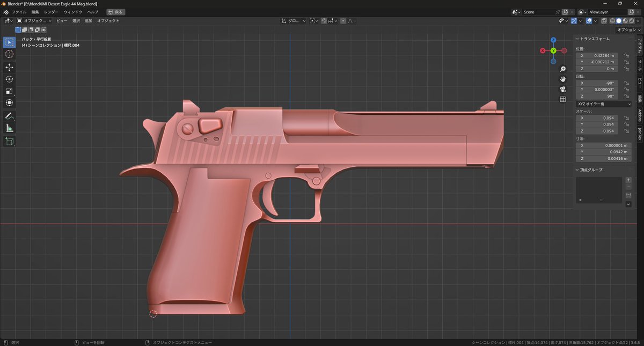
Task: Select the 3D Cursor tool
Action: pos(9,54)
